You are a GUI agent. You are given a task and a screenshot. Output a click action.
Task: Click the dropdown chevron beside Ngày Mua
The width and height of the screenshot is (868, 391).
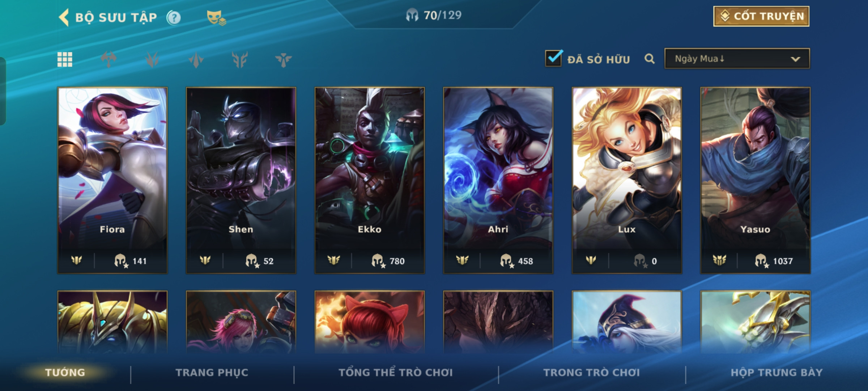coord(795,59)
